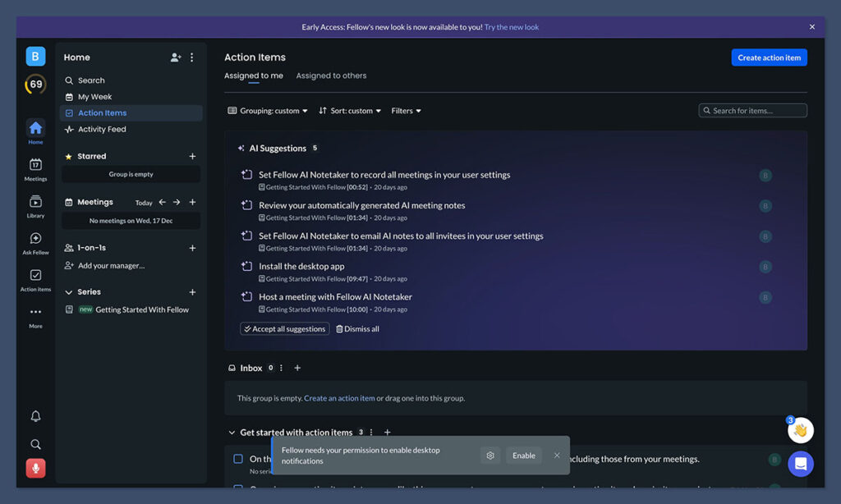Click the notifications bell icon
This screenshot has width=841, height=504.
point(35,416)
